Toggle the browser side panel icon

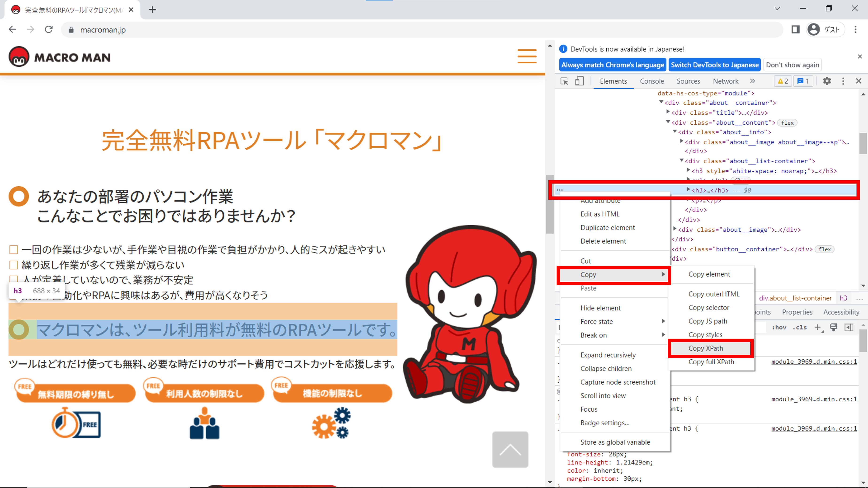(x=796, y=30)
